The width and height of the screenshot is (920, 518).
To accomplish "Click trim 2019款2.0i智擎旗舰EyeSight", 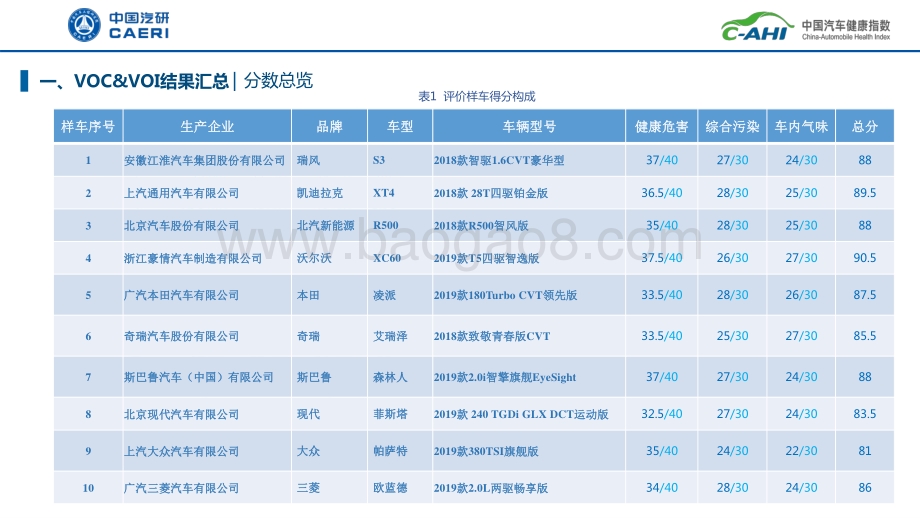I will pyautogui.click(x=505, y=377).
